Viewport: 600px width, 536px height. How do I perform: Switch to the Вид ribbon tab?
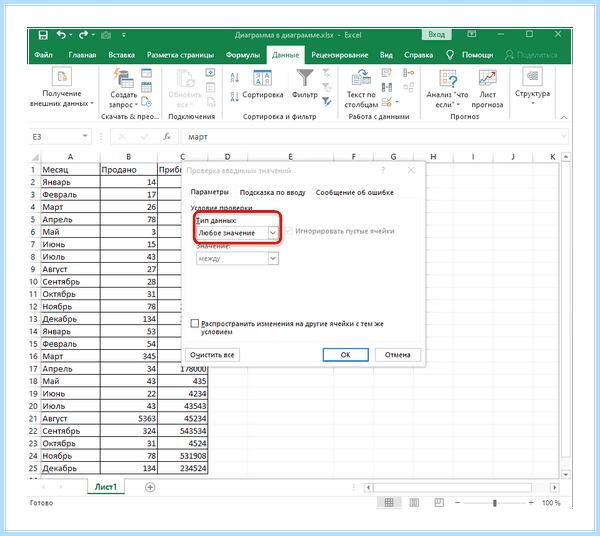[x=386, y=55]
